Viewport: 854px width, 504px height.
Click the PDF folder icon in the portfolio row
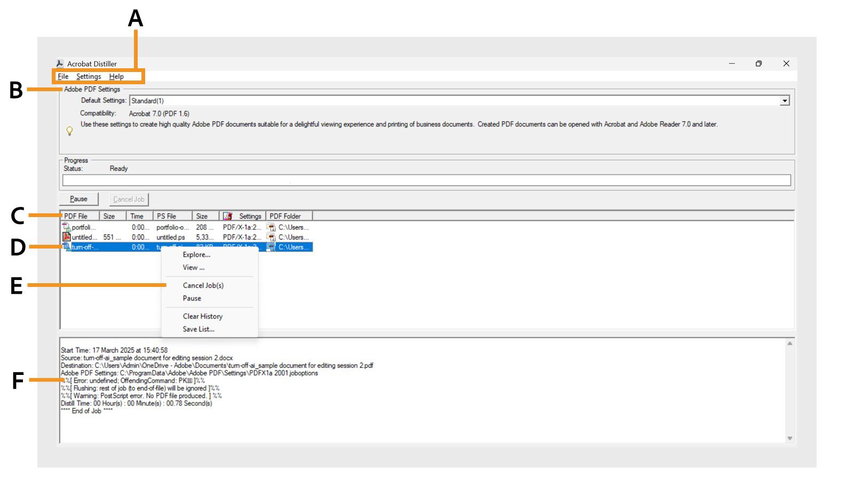272,227
